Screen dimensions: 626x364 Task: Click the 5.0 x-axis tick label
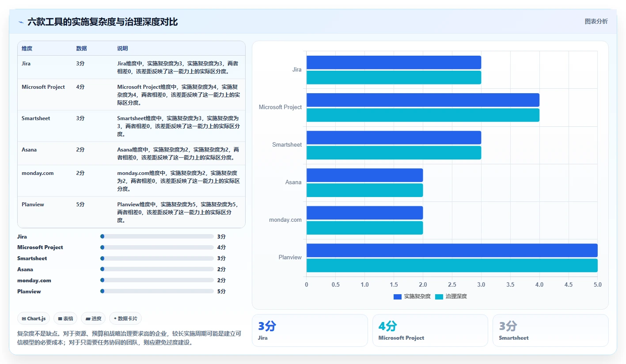[x=597, y=285]
